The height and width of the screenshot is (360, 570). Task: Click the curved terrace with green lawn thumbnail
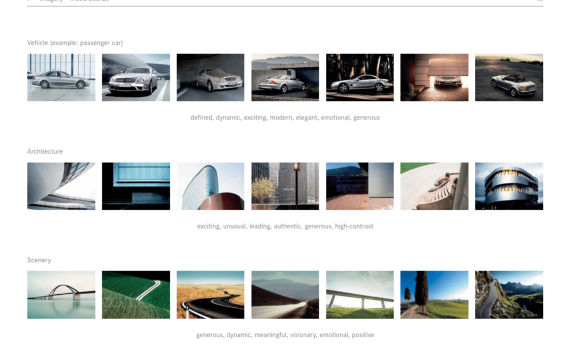click(x=434, y=186)
